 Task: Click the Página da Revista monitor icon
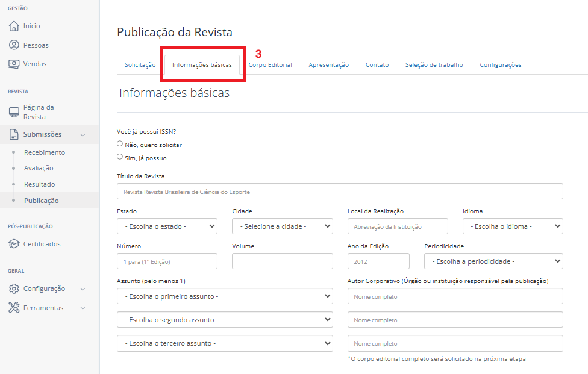click(14, 112)
